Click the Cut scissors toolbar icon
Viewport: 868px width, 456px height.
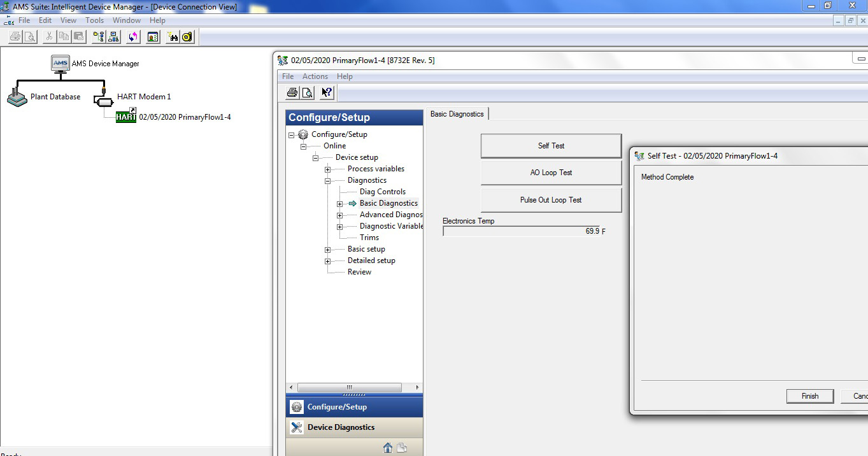click(49, 37)
